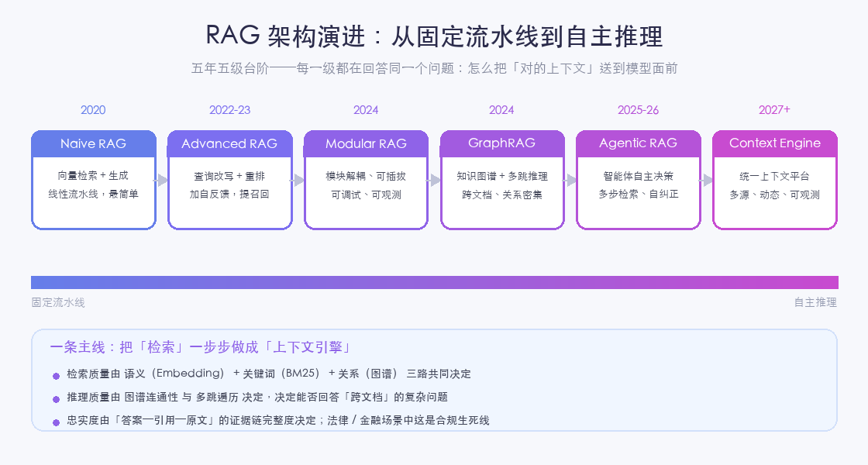Click the subtitle beginning "五年五级台阶"

tap(434, 68)
